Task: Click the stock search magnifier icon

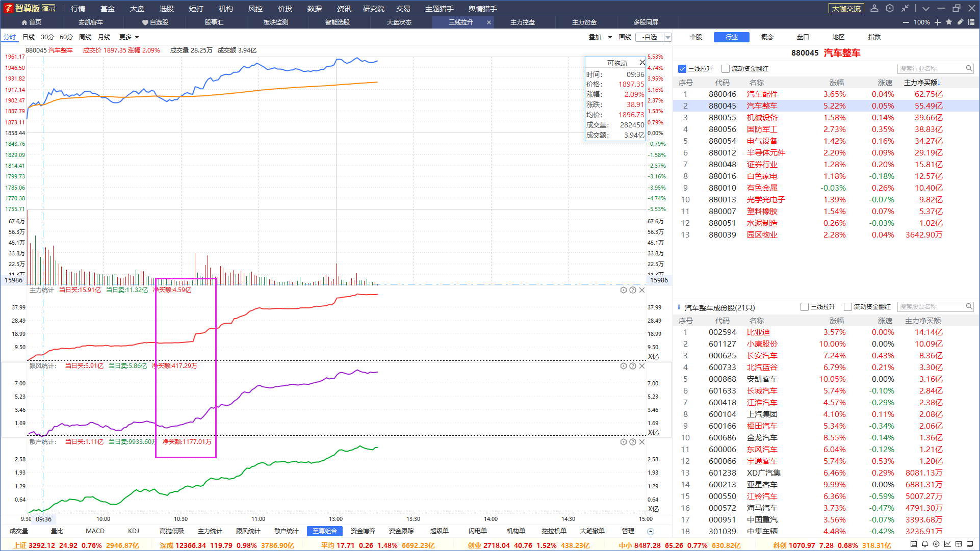Action: click(969, 306)
